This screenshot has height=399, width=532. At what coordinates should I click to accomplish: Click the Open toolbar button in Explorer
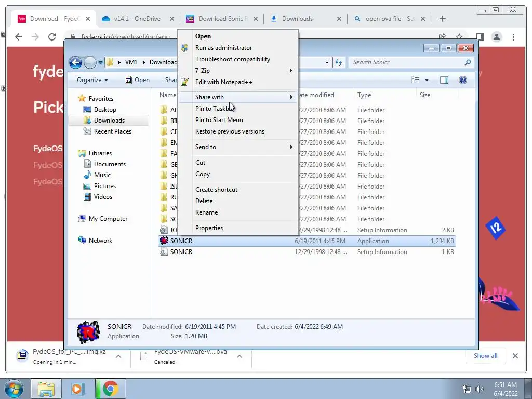(x=137, y=80)
